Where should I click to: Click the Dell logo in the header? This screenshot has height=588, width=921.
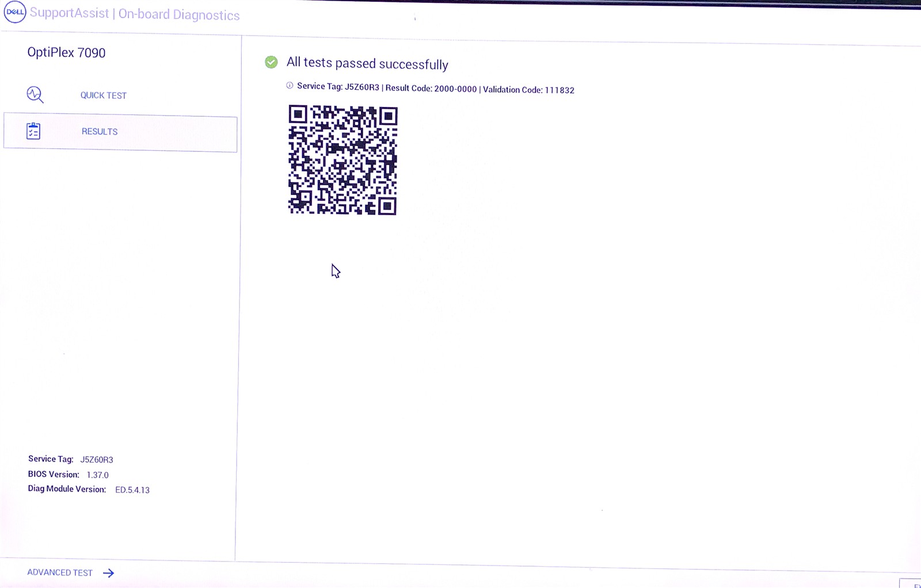[15, 12]
